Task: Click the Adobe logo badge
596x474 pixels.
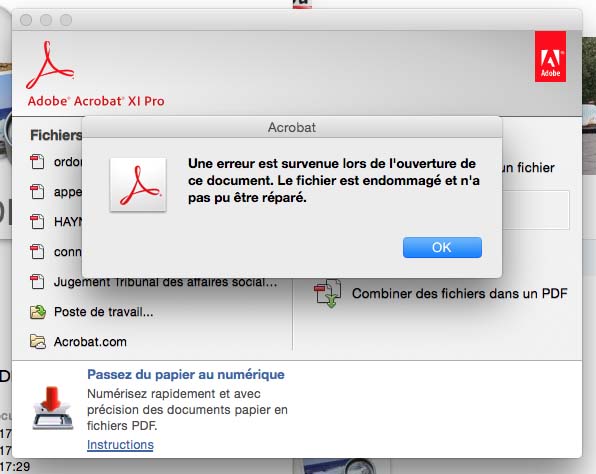Action: coord(550,57)
